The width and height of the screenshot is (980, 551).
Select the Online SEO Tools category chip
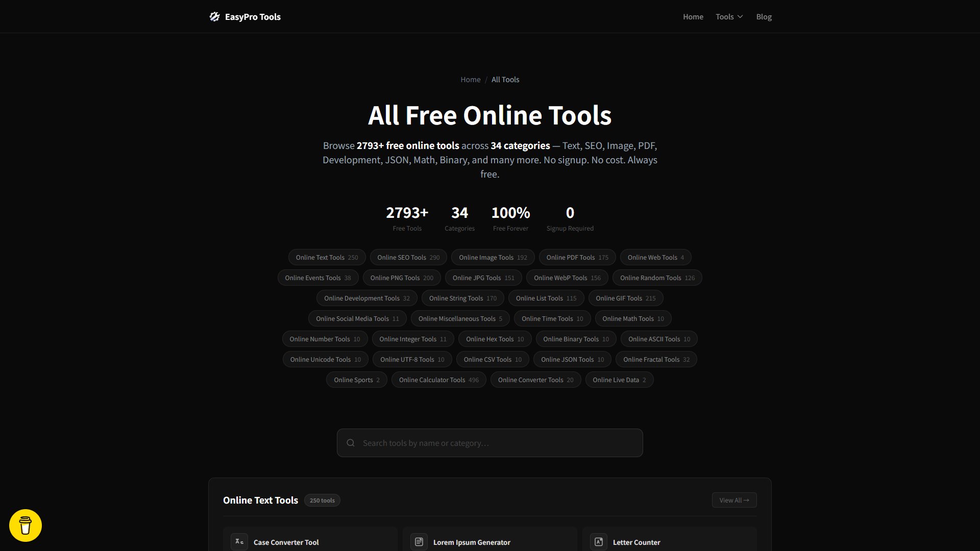pos(408,257)
